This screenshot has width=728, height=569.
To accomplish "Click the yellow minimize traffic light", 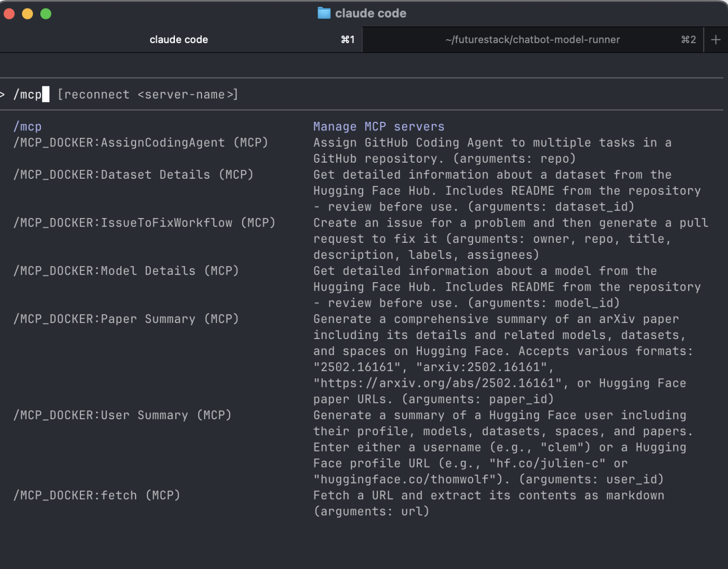I will pos(27,14).
